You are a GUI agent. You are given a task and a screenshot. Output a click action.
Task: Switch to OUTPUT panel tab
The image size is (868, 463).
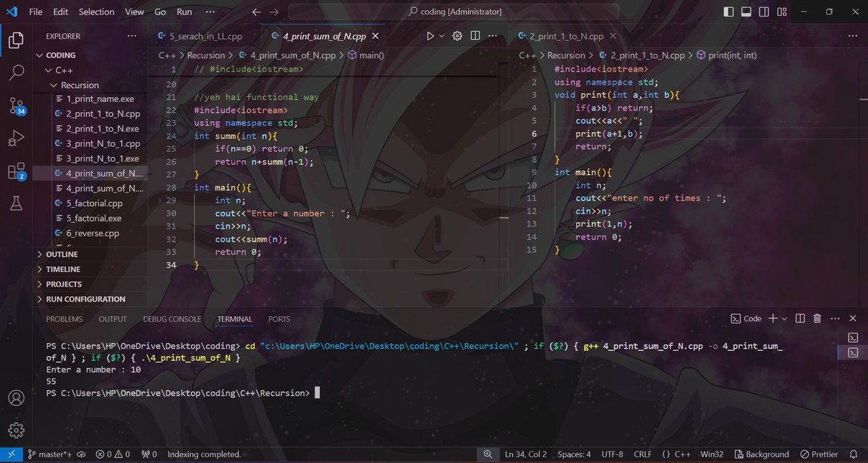[113, 319]
